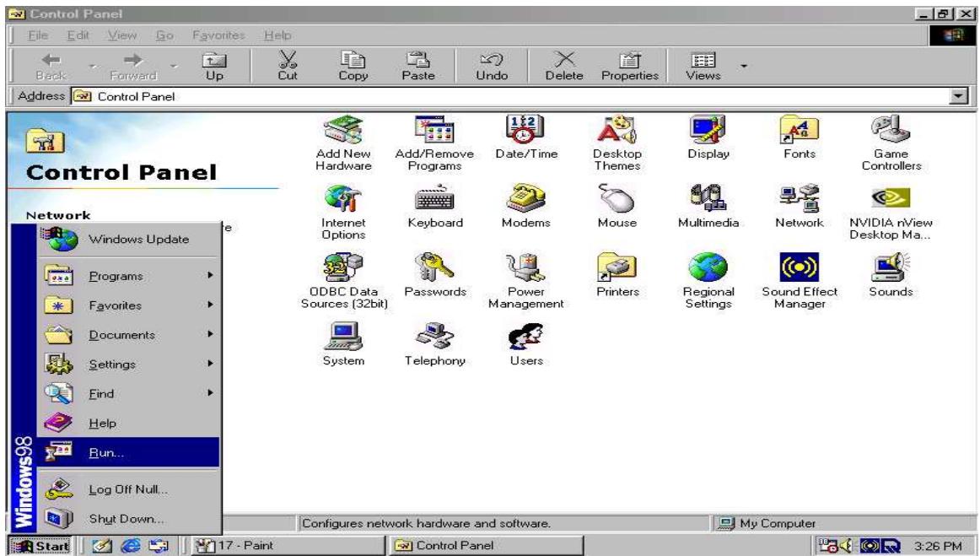Open the Go menu
The image size is (980, 556).
coord(164,35)
